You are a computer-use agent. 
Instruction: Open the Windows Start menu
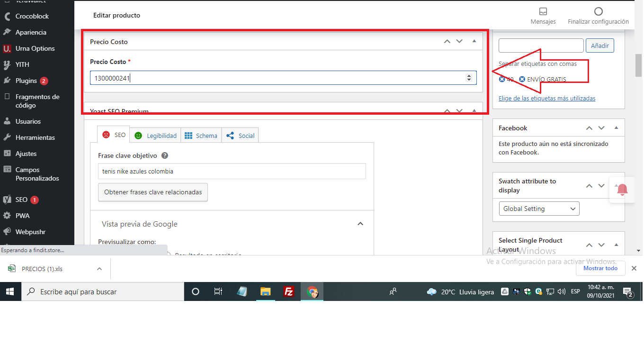pyautogui.click(x=10, y=291)
